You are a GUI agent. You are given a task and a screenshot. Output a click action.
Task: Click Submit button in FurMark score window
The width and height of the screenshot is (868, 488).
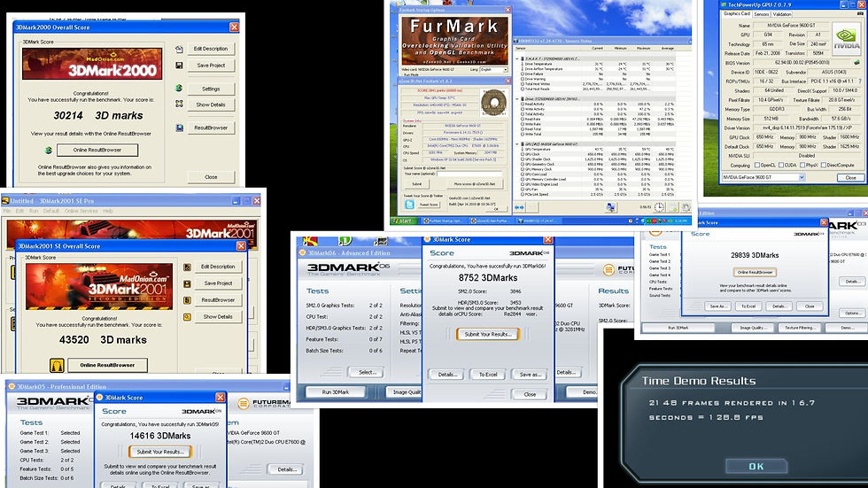[x=417, y=183]
